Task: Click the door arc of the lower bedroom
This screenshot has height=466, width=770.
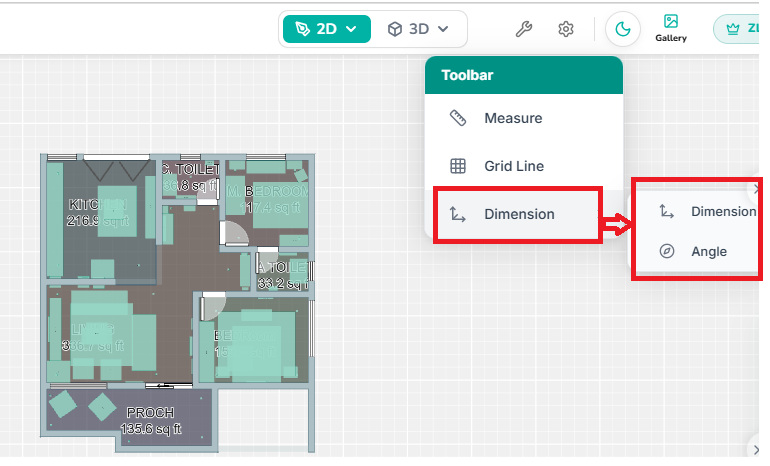Action: (x=214, y=306)
